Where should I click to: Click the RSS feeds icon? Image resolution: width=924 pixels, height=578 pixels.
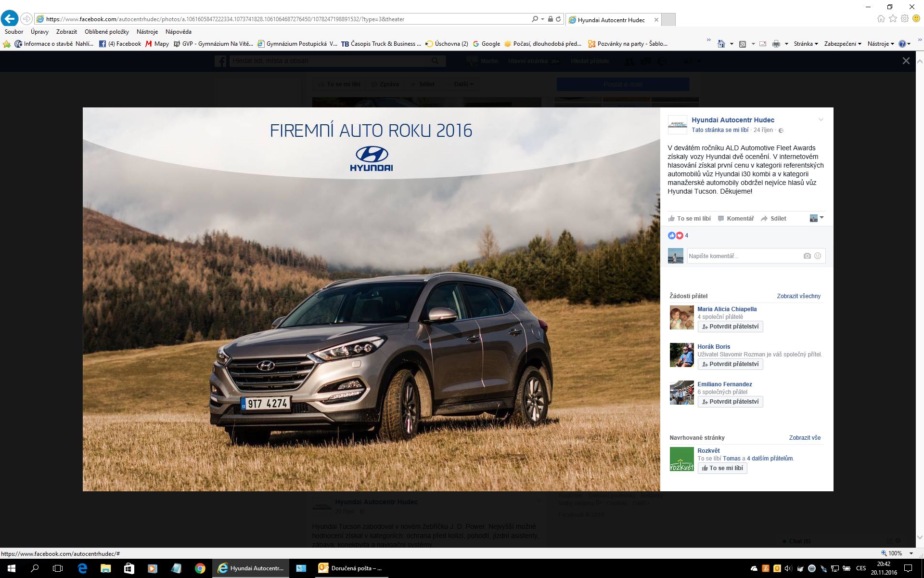743,44
